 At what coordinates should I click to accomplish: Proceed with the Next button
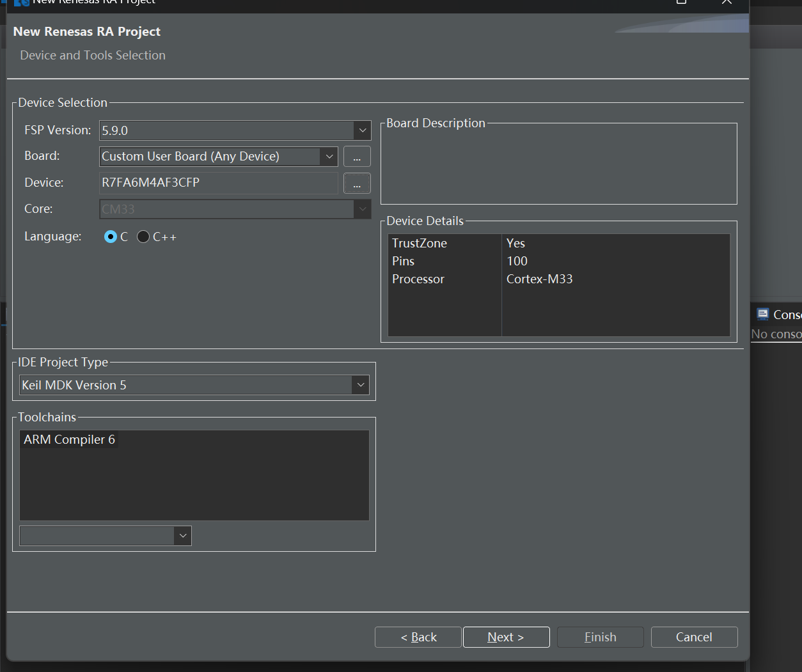coord(506,637)
